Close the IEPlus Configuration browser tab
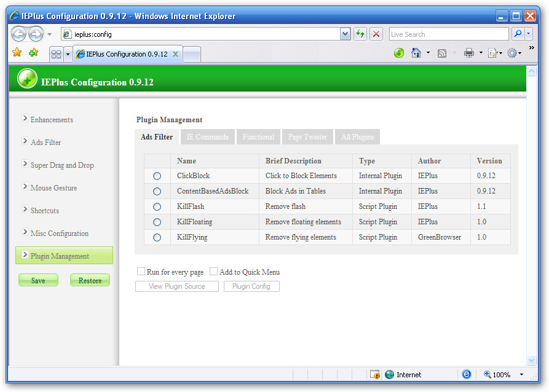Image resolution: width=549 pixels, height=392 pixels. tap(175, 54)
